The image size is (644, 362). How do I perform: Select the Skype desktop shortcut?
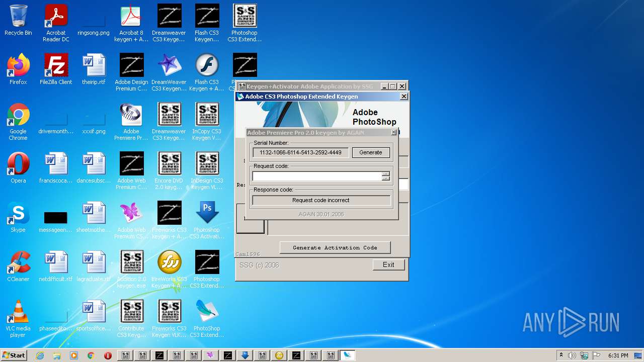(x=18, y=217)
